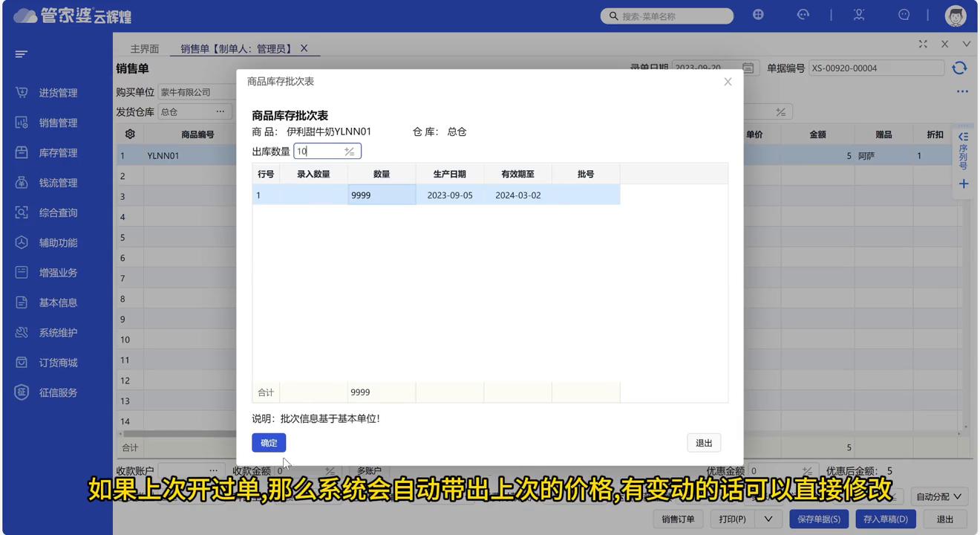Confirm the batch dialog with 确定
The height and width of the screenshot is (535, 980).
coord(268,442)
